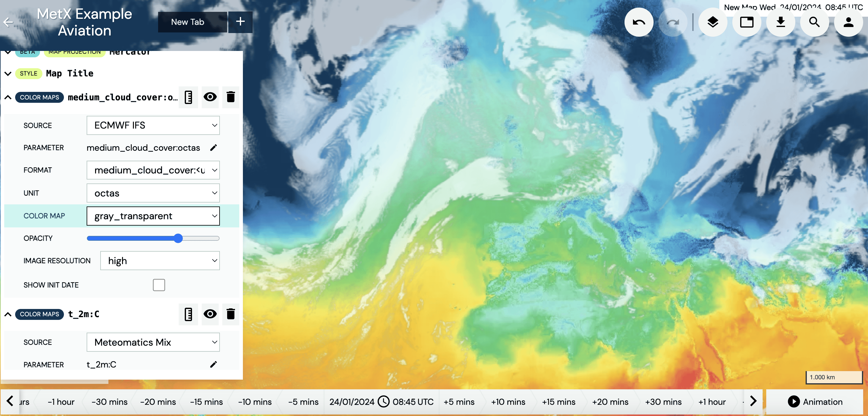Viewport: 868px width, 416px height.
Task: Open the octas unit dropdown
Action: (x=153, y=193)
